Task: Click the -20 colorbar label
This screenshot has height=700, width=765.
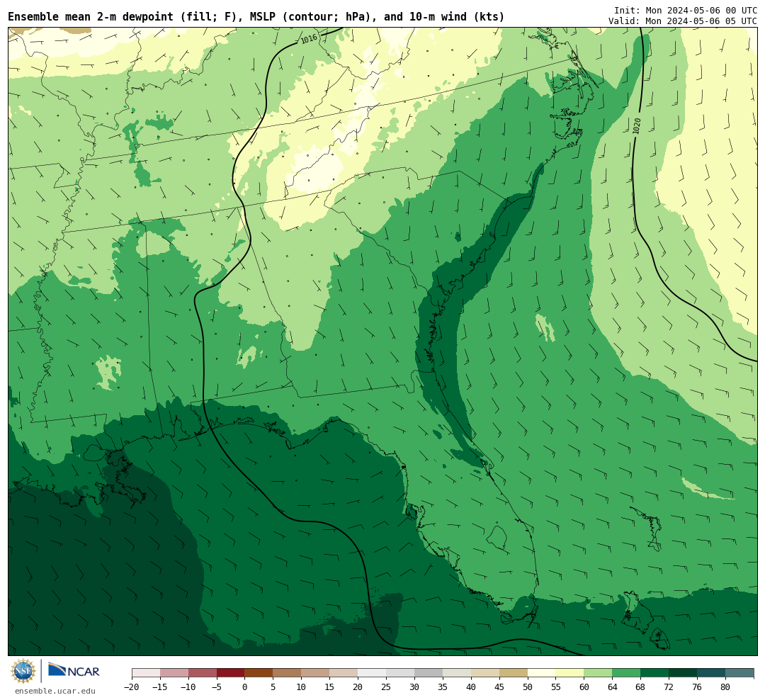Action: point(132,687)
